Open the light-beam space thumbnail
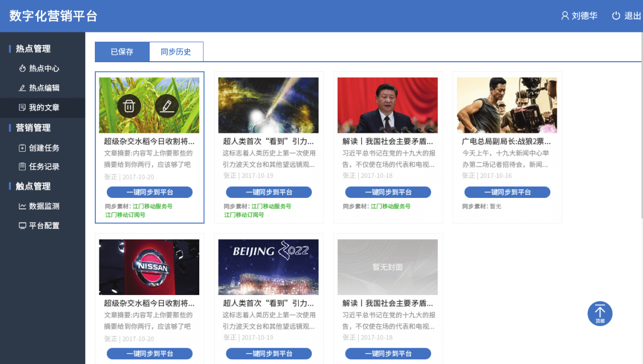643x364 pixels. coord(268,106)
